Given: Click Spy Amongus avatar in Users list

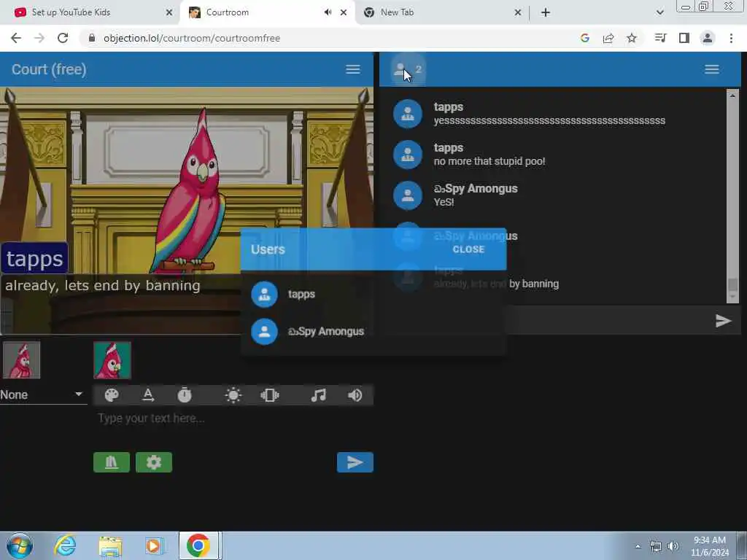Looking at the screenshot, I should pos(264,332).
